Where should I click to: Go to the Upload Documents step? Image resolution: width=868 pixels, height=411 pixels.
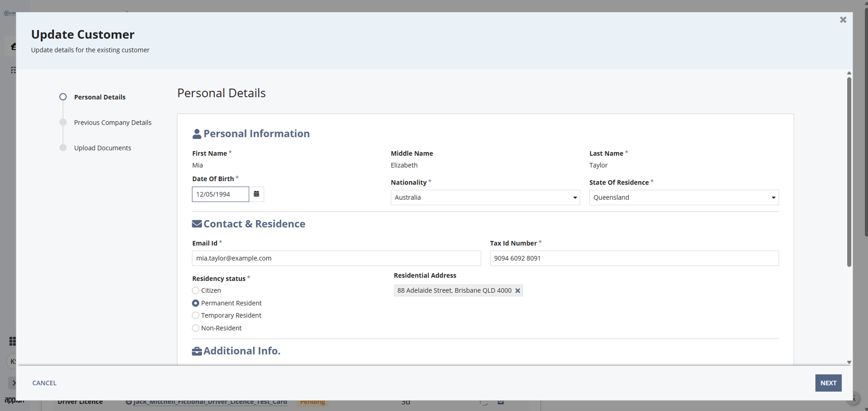tap(102, 148)
